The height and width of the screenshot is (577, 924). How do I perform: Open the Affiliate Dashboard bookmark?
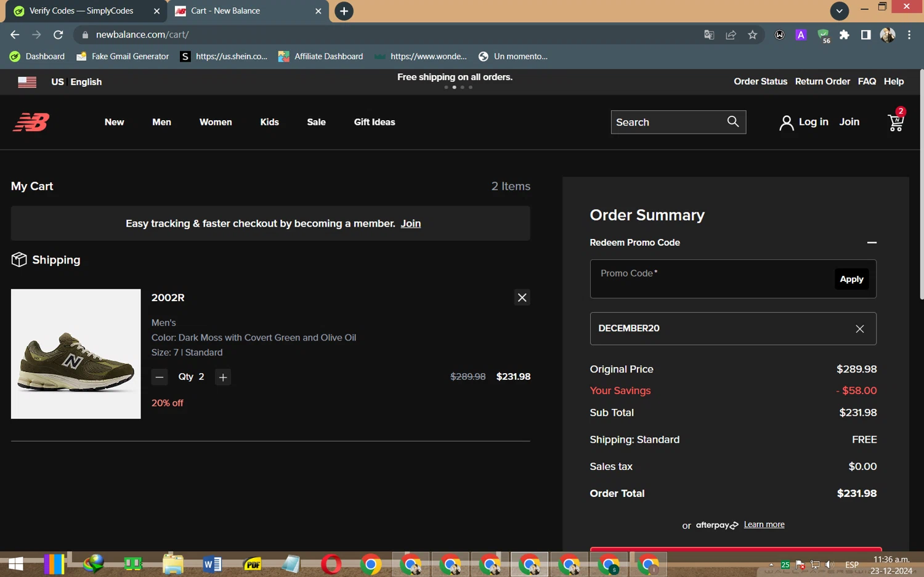point(320,56)
